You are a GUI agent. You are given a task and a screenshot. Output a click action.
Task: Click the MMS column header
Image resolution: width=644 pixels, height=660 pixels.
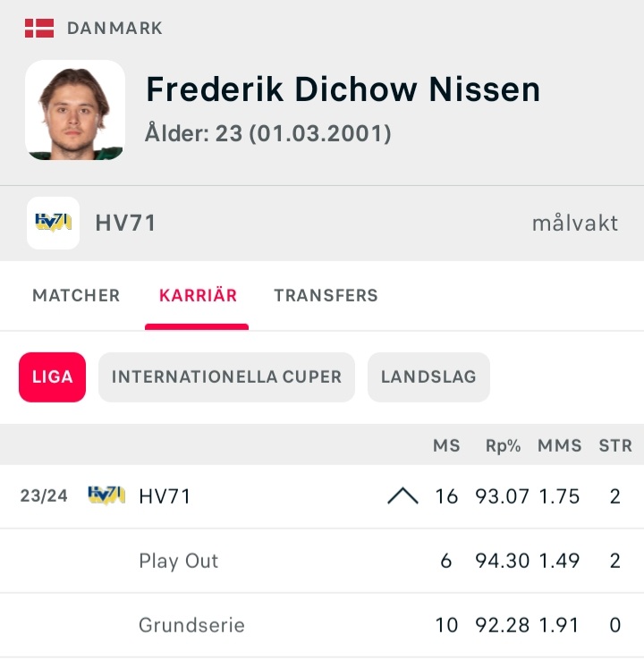[559, 445]
